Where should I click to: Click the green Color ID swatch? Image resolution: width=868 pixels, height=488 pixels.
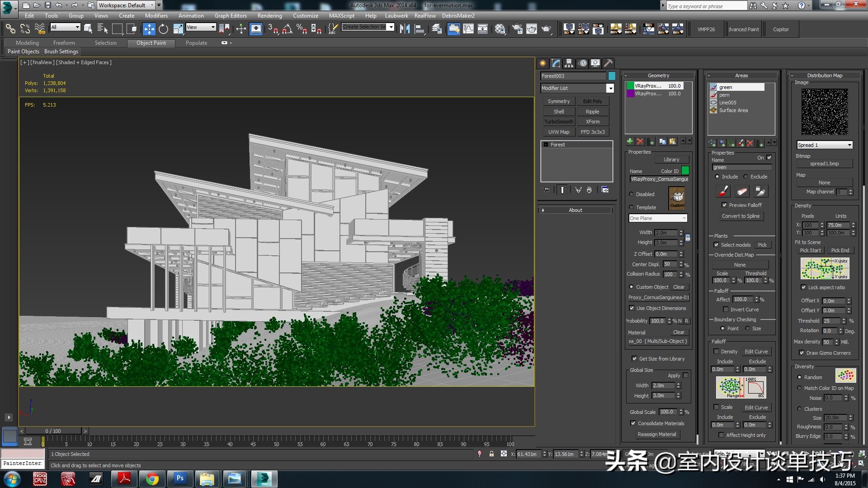pos(685,171)
